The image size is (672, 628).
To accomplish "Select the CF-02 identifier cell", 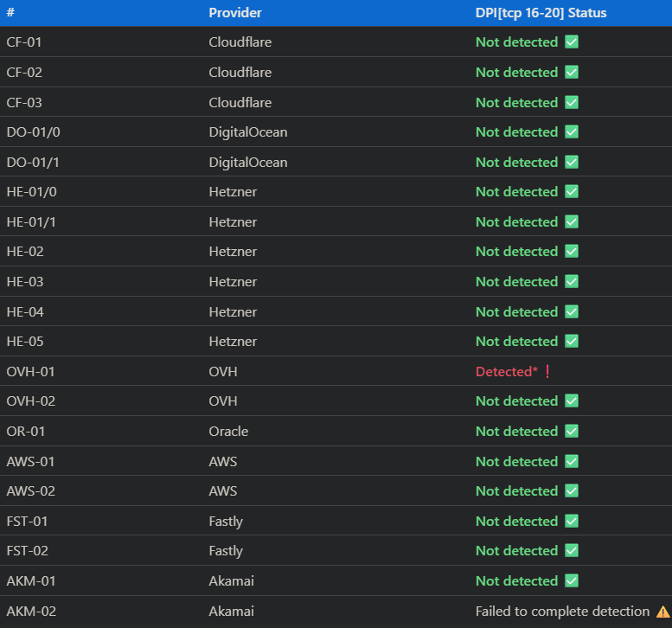I will click(24, 72).
